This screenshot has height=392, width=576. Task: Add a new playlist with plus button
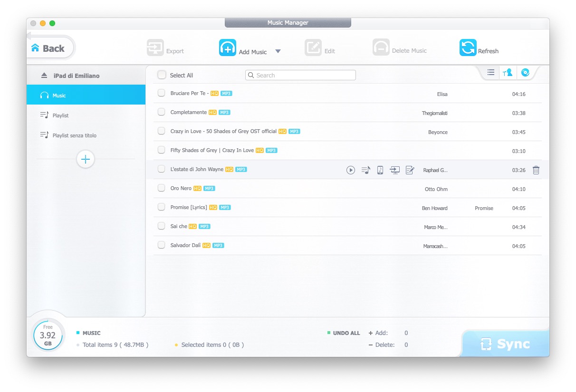point(86,159)
